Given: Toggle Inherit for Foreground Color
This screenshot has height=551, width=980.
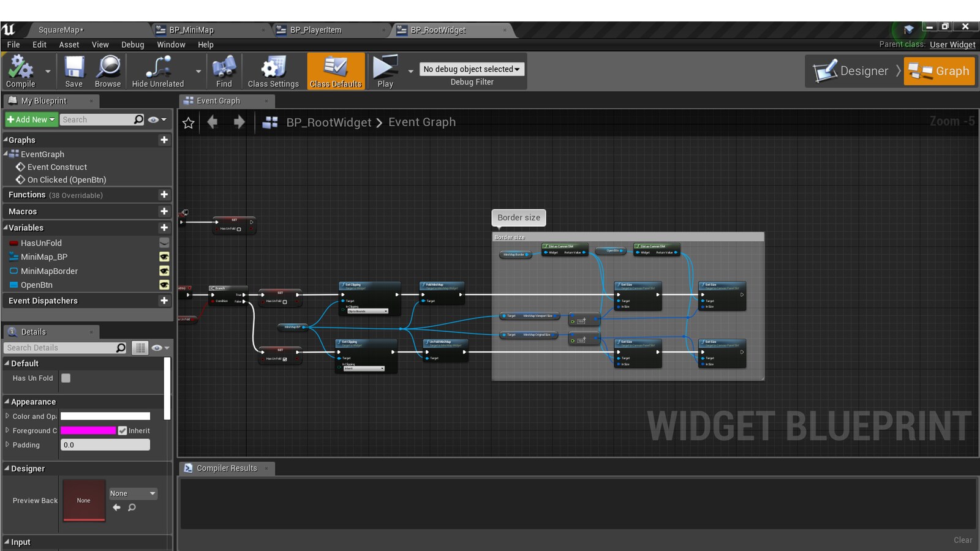Looking at the screenshot, I should pyautogui.click(x=123, y=430).
